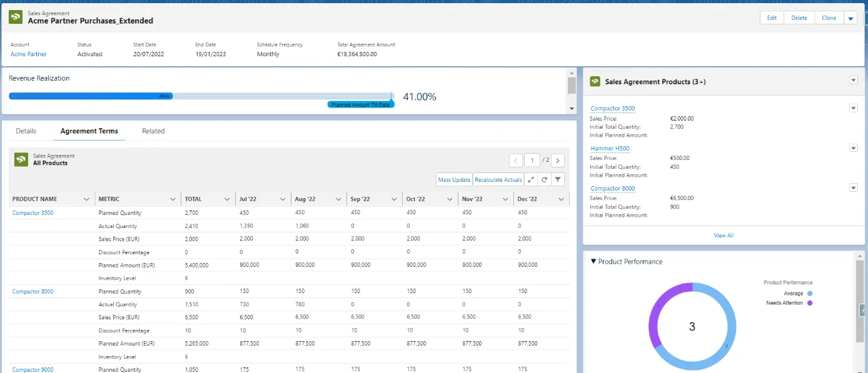The width and height of the screenshot is (868, 373).
Task: Open the PRODUCT NAME column dropdown
Action: 86,199
